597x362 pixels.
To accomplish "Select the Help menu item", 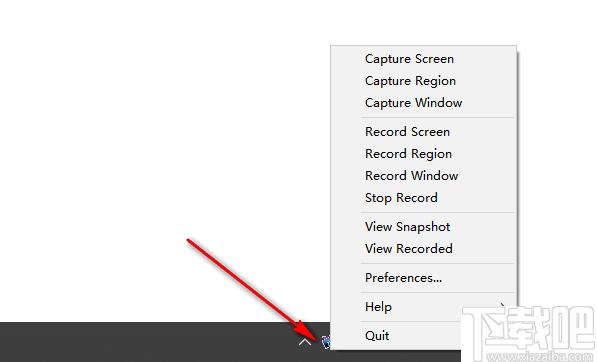I will (x=423, y=307).
